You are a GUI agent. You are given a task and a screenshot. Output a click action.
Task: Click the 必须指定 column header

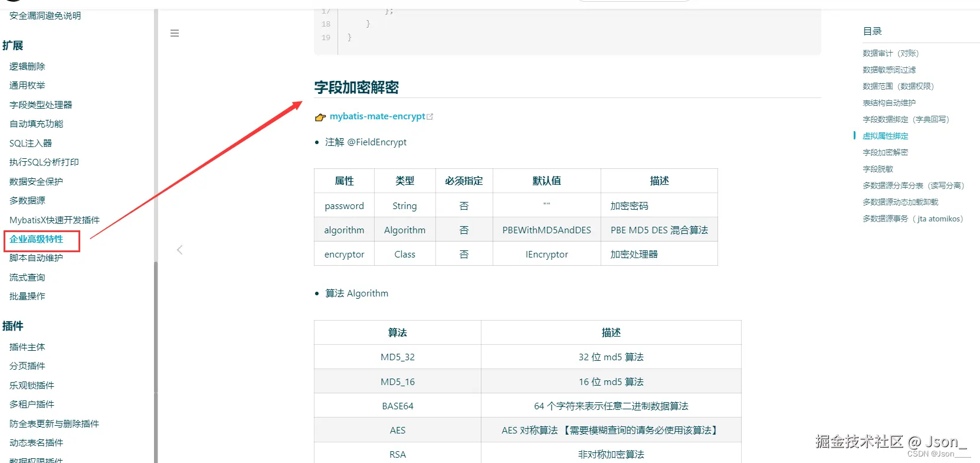pos(464,181)
